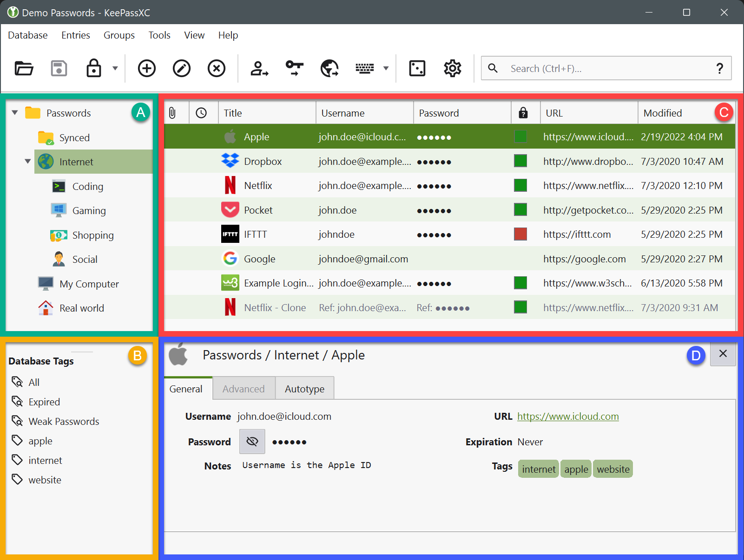Lock the database with padlock icon
The image size is (744, 560).
point(94,68)
